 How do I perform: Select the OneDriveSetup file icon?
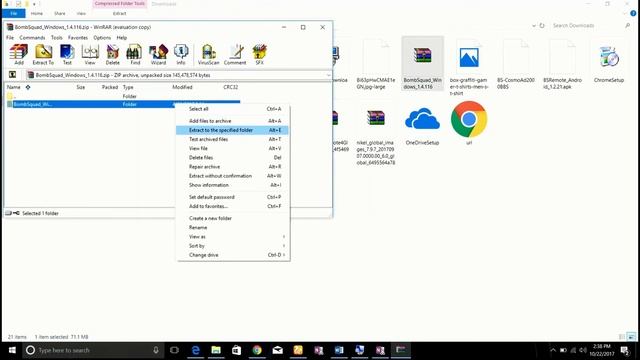point(422,123)
